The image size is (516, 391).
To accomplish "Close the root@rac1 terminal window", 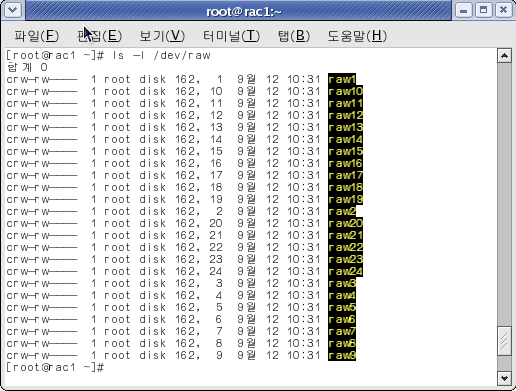I will 503,10.
